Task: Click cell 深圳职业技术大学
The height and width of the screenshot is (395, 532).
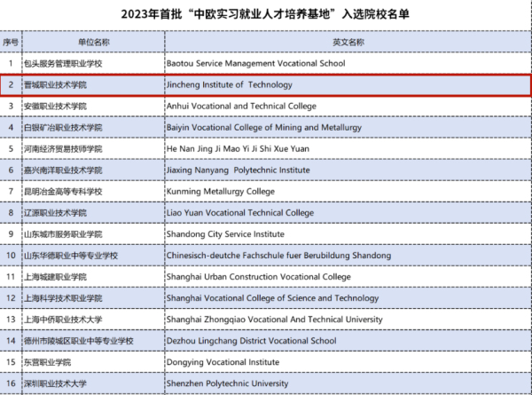Action: [x=94, y=383]
